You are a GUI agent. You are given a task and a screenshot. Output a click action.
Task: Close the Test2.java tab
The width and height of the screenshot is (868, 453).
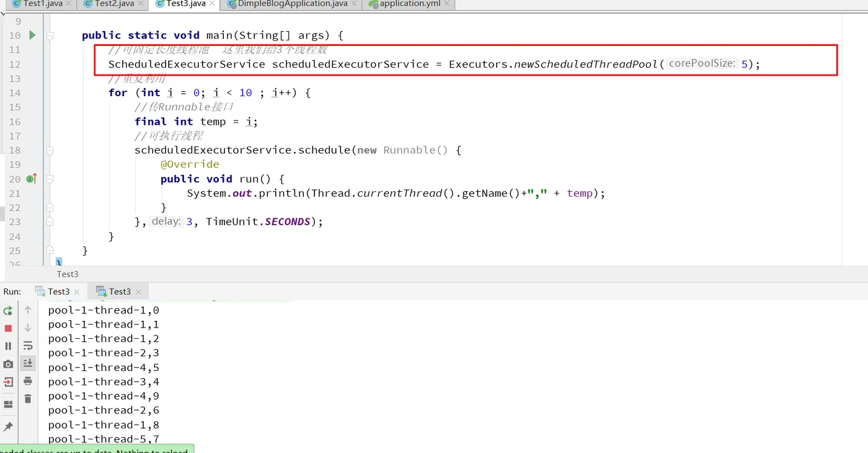pyautogui.click(x=140, y=4)
